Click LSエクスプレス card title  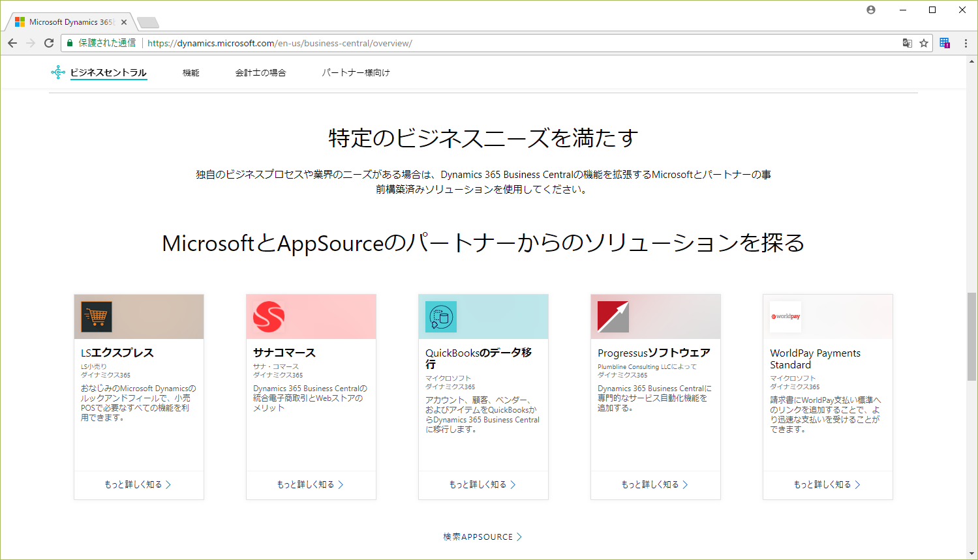click(117, 353)
